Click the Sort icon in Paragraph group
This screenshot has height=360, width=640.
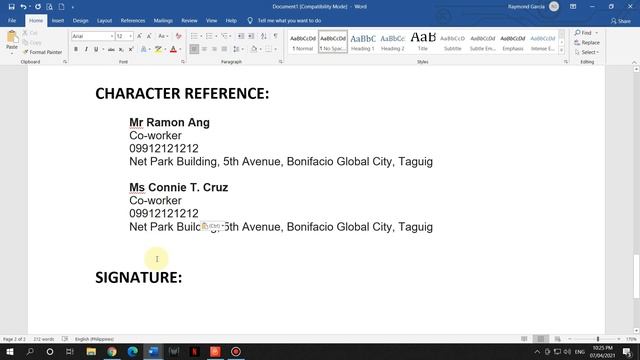pyautogui.click(x=264, y=36)
